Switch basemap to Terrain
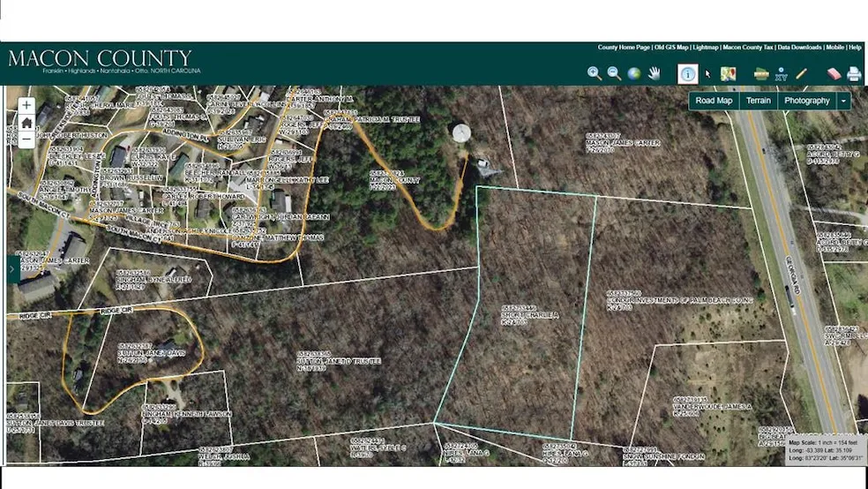 [x=758, y=101]
